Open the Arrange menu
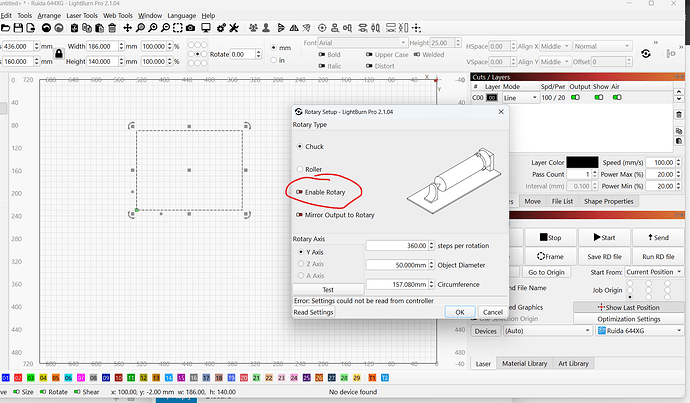Viewport: 690px width, 403px height. click(x=49, y=15)
